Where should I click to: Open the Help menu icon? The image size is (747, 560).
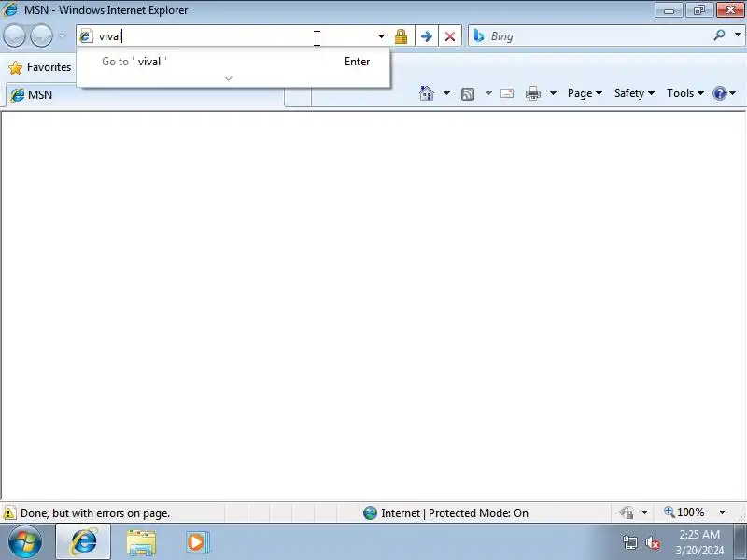(x=724, y=93)
